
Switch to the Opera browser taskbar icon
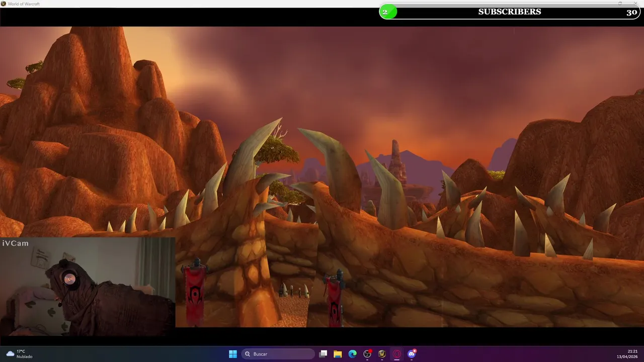397,354
